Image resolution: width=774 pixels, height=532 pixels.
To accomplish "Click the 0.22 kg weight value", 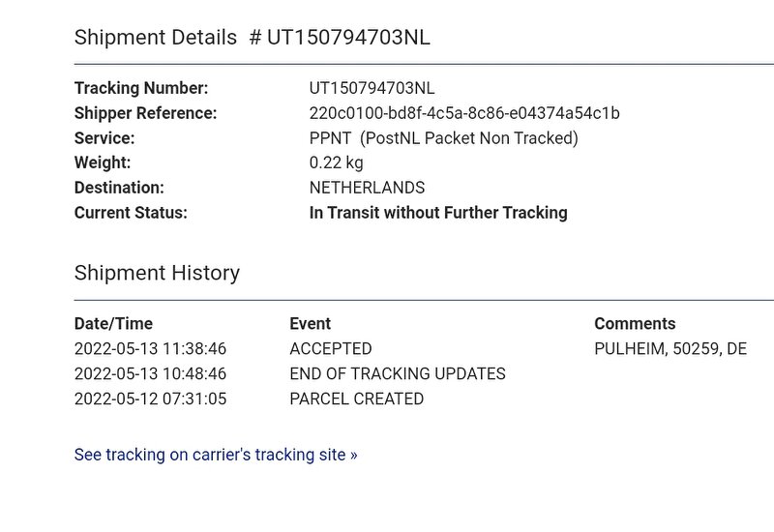I will coord(336,163).
